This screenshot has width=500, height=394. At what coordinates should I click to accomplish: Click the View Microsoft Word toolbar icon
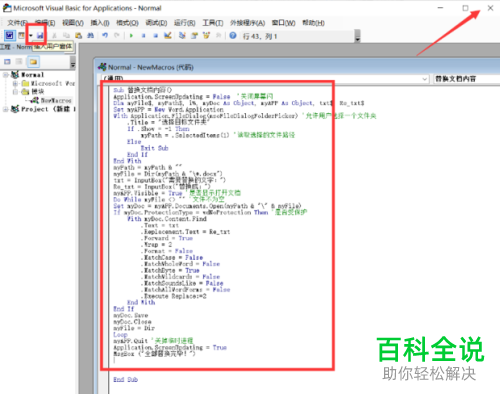[9, 35]
